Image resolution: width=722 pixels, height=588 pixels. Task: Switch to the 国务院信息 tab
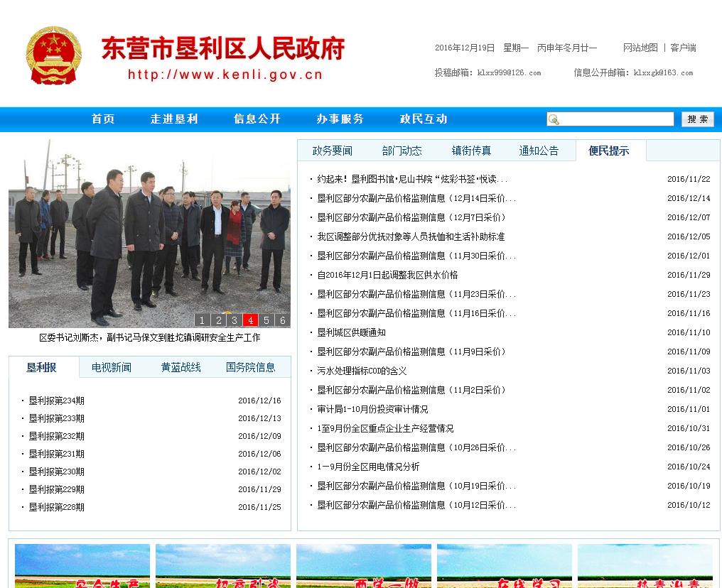250,368
